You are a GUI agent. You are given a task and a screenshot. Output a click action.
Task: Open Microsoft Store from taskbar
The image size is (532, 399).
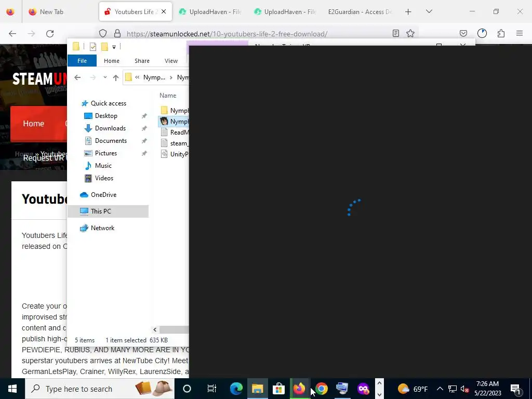point(278,389)
